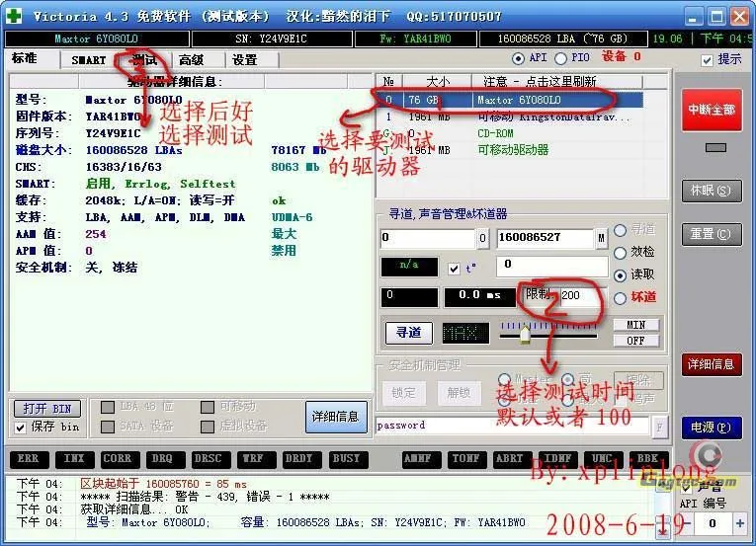
Task: Select the API radio button
Action: 518,58
